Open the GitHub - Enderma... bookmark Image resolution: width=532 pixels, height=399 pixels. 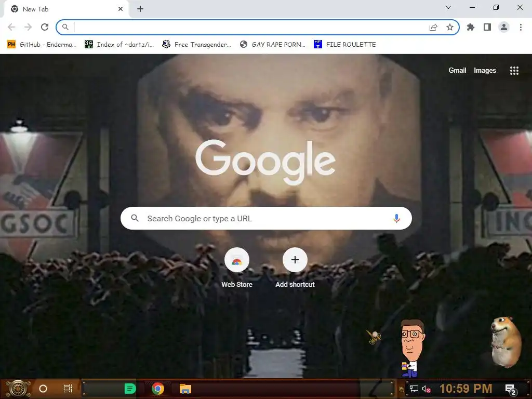42,45
